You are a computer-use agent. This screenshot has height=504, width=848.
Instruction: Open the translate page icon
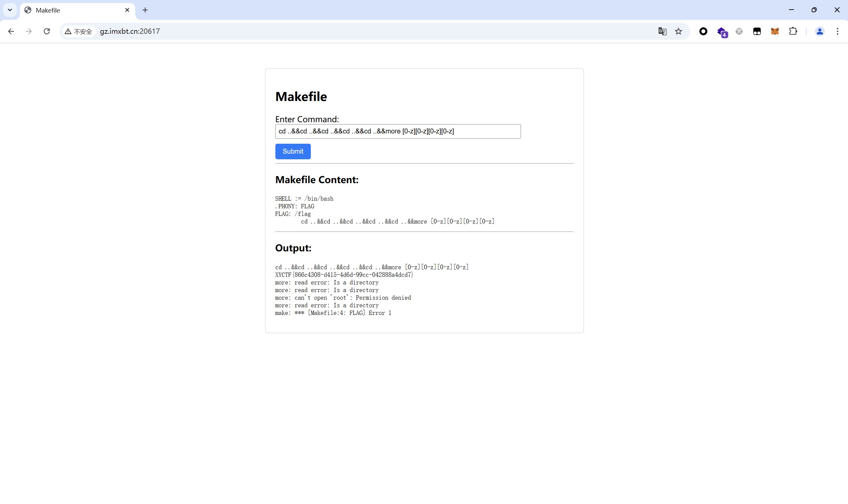(662, 31)
